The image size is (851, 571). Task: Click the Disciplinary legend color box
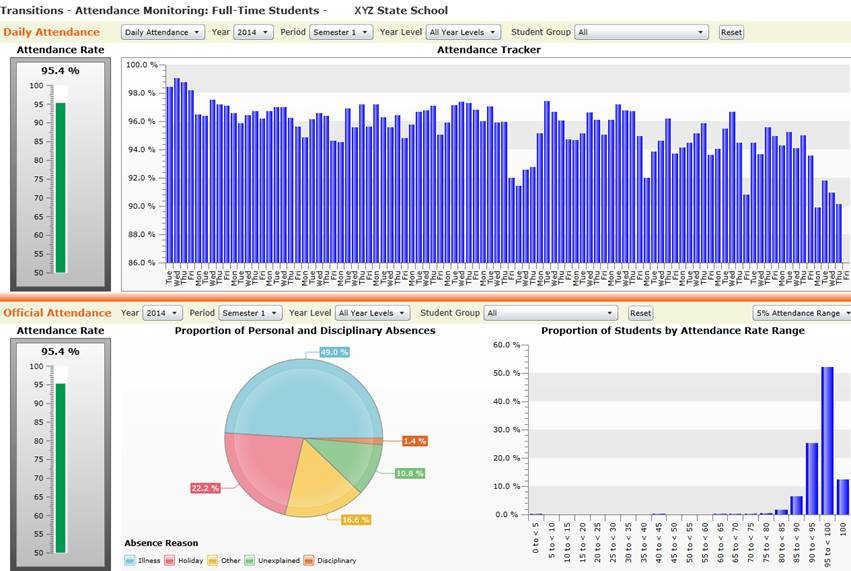coord(308,561)
